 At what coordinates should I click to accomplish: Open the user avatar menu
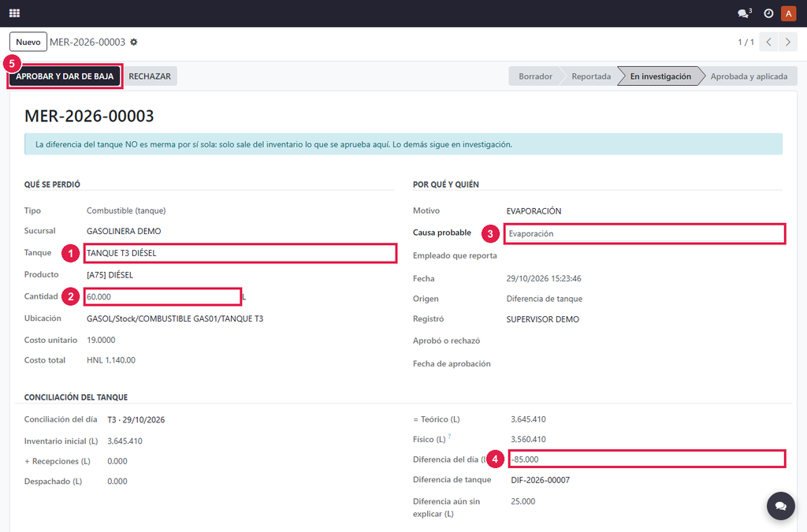pyautogui.click(x=788, y=13)
